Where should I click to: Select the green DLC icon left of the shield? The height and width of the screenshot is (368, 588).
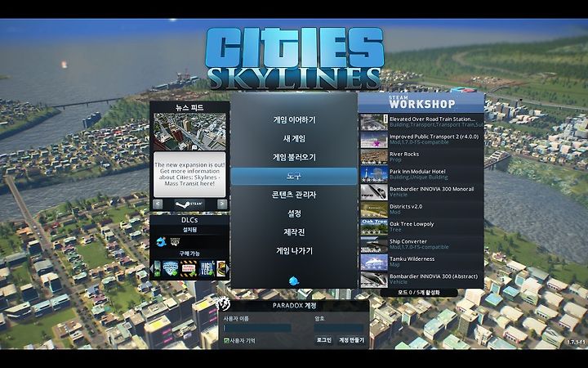point(158,268)
